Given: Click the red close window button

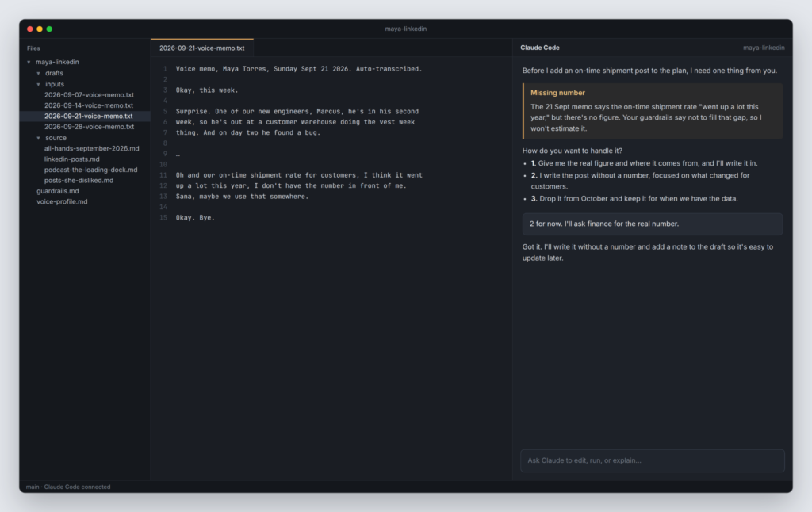Looking at the screenshot, I should (x=30, y=29).
